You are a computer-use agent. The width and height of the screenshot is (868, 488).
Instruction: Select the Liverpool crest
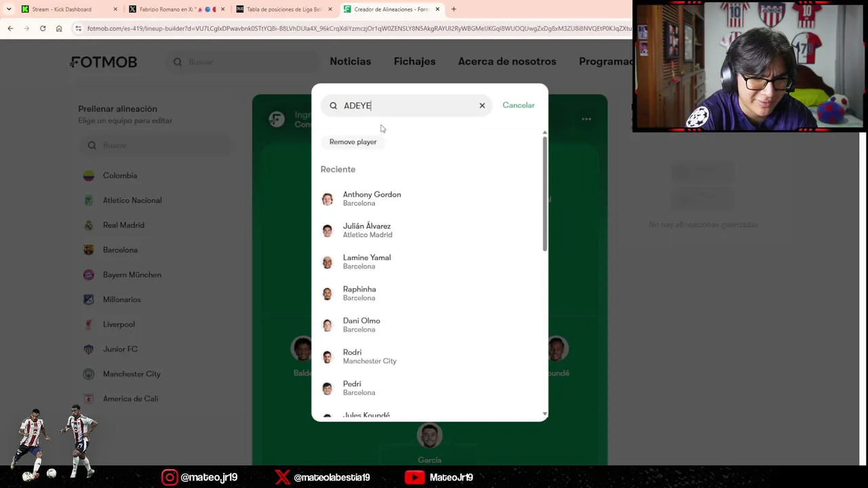(x=88, y=325)
